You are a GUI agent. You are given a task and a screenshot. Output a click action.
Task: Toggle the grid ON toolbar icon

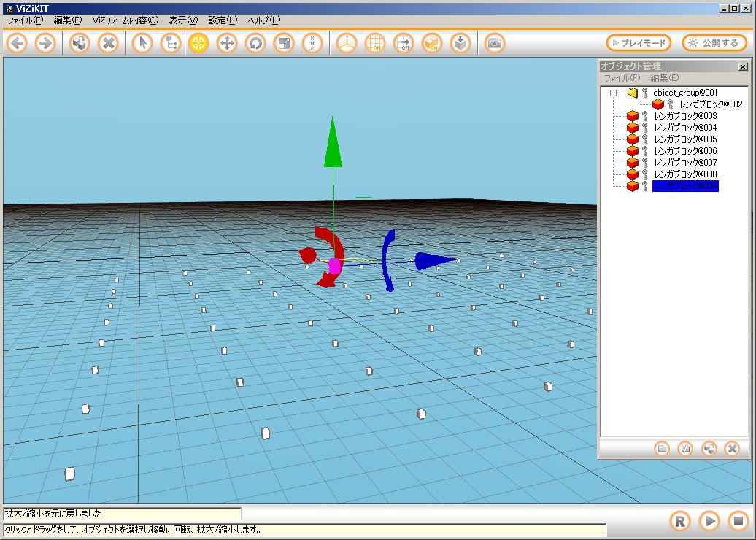[375, 43]
